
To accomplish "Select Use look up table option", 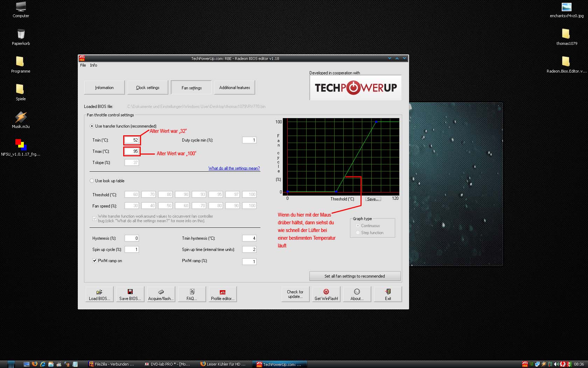I will 92,181.
